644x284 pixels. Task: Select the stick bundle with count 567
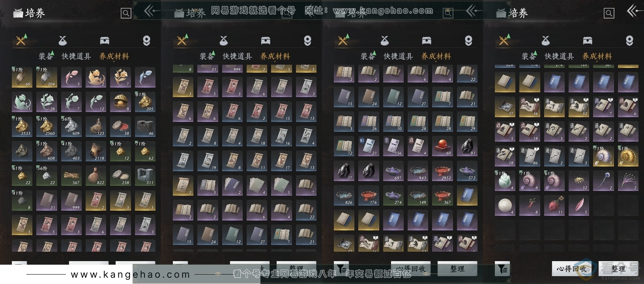click(x=71, y=176)
